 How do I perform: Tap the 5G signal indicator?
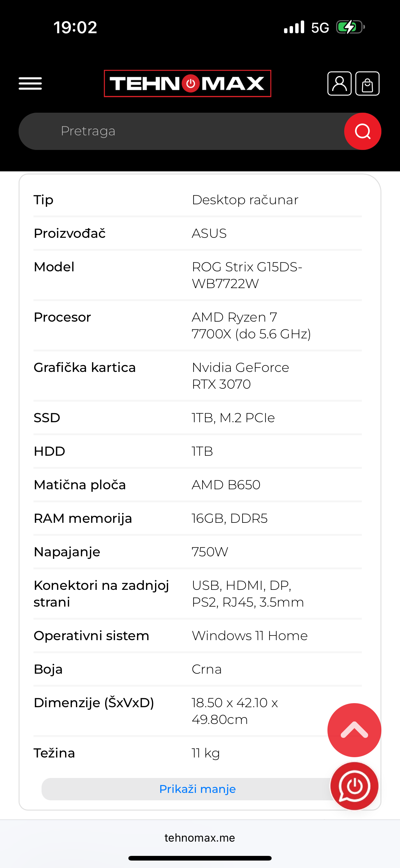pos(320,28)
